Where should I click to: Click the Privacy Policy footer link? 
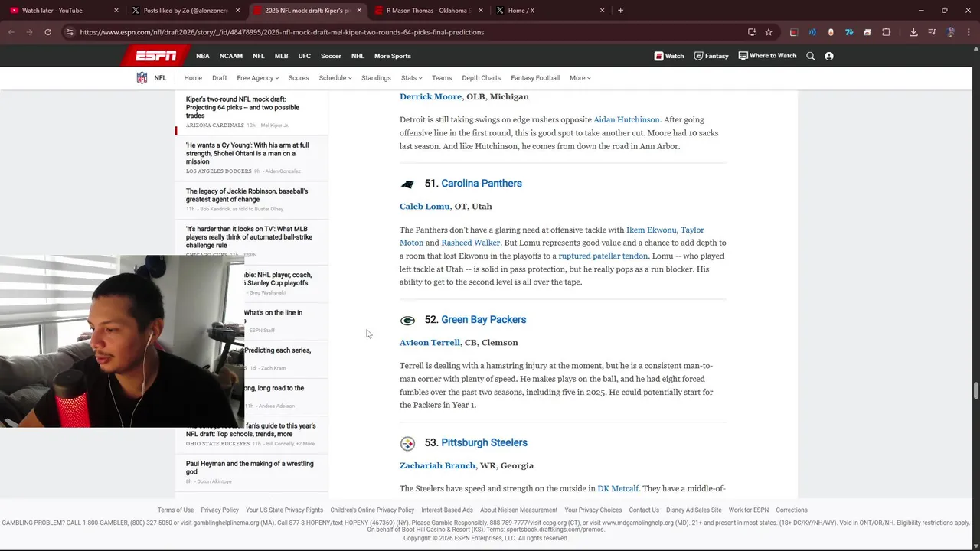coord(220,510)
